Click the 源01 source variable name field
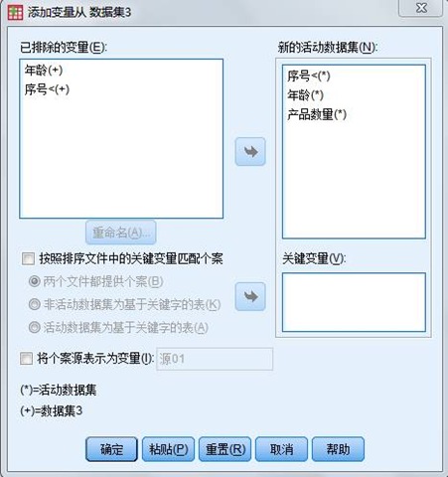Viewport: 448px width, 477px height. click(x=215, y=359)
